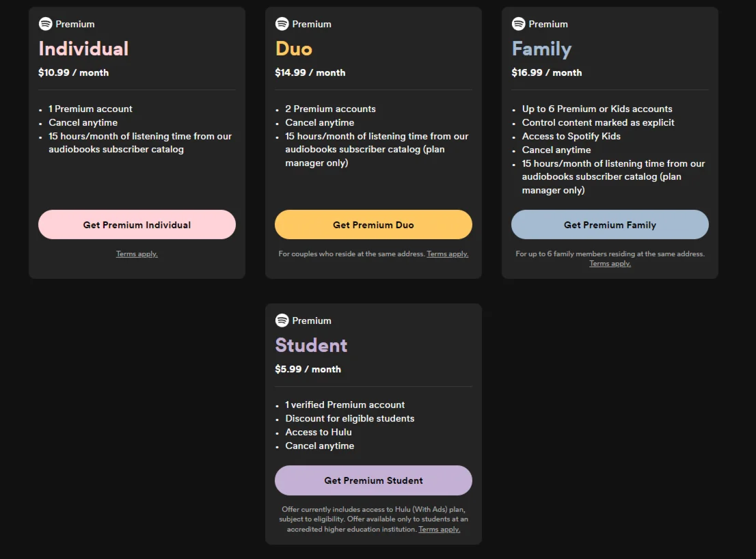Click the yellow Duo plan heading
Image resolution: width=756 pixels, height=559 pixels.
294,49
